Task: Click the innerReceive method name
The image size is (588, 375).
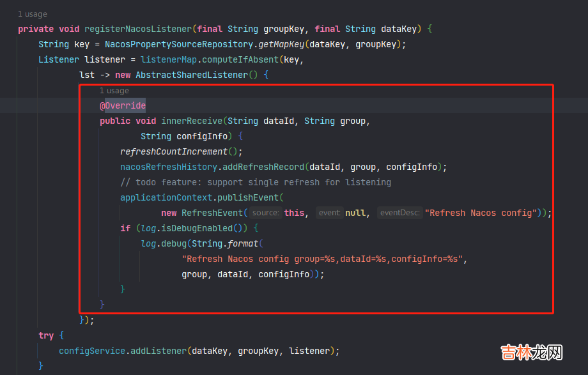Action: click(x=191, y=121)
